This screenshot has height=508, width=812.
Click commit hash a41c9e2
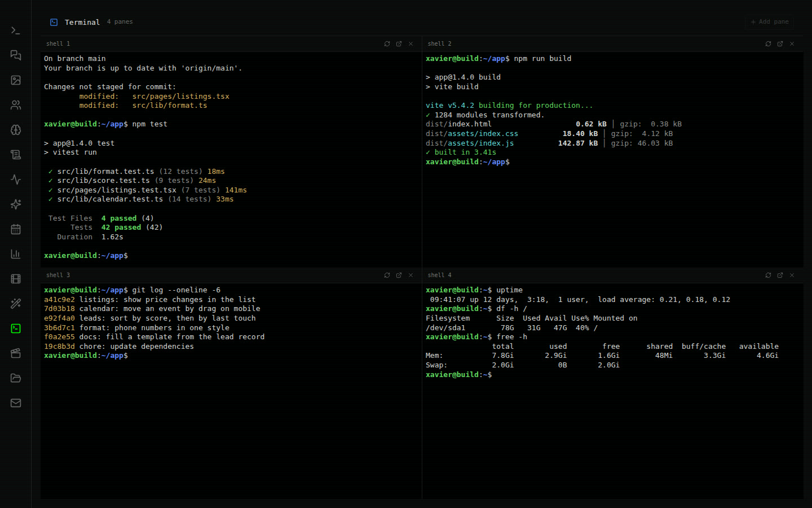click(x=59, y=300)
